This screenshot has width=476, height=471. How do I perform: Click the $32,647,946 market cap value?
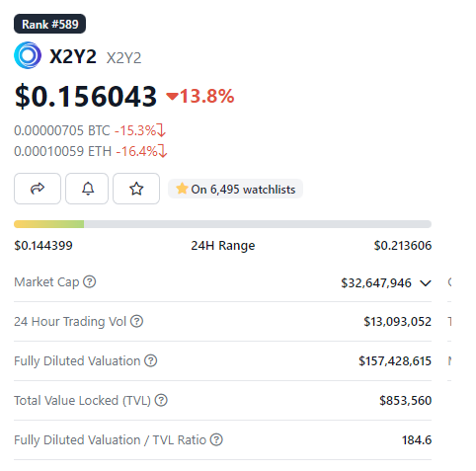click(376, 283)
